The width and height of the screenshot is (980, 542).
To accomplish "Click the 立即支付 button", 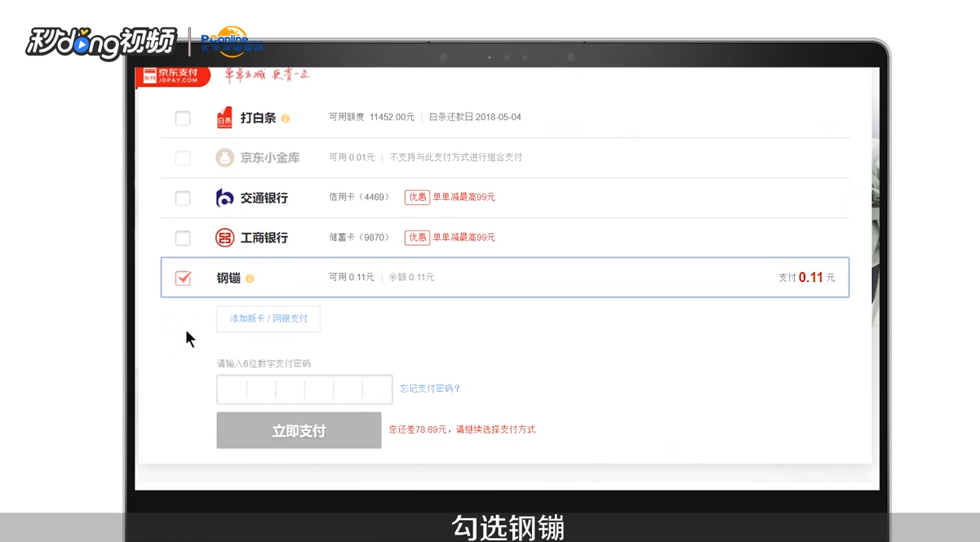I will (299, 430).
